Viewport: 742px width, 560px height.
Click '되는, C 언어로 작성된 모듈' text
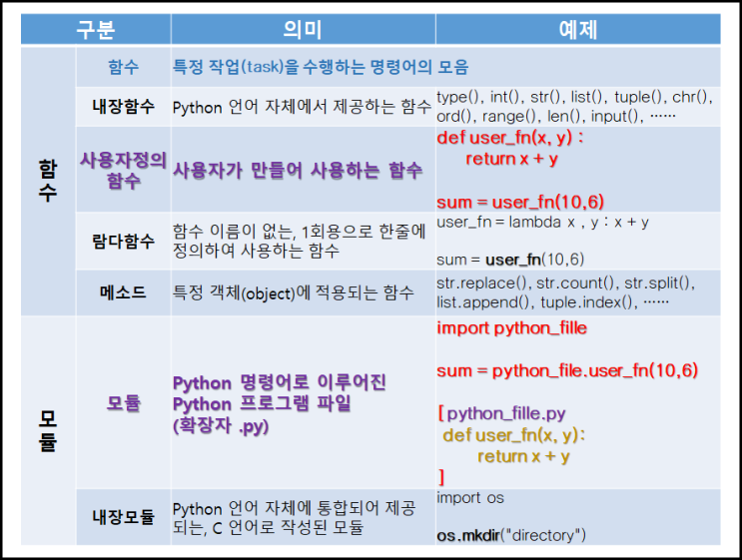point(268,527)
